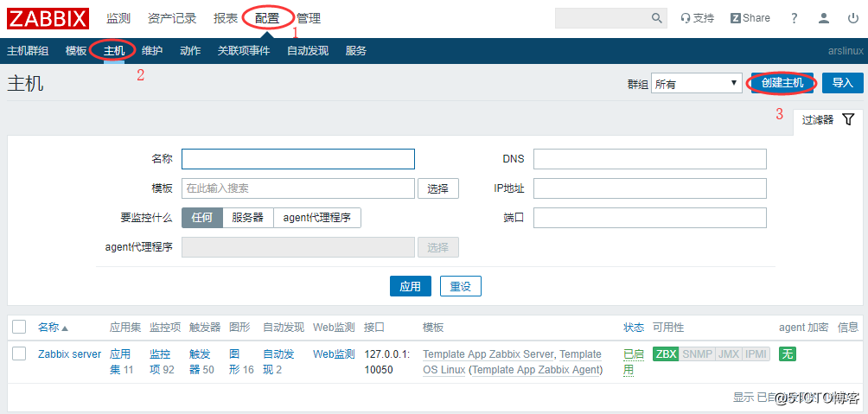Go to 主机群组 submenu
This screenshot has height=414, width=868.
click(28, 51)
